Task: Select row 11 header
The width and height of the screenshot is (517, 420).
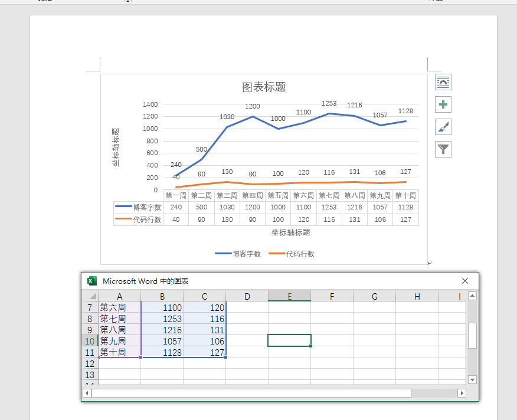Action: click(90, 352)
